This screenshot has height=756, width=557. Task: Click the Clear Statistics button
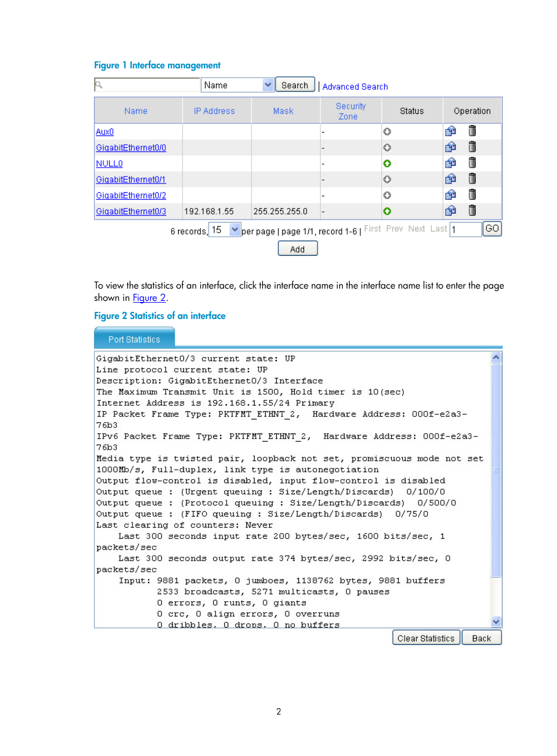(426, 638)
